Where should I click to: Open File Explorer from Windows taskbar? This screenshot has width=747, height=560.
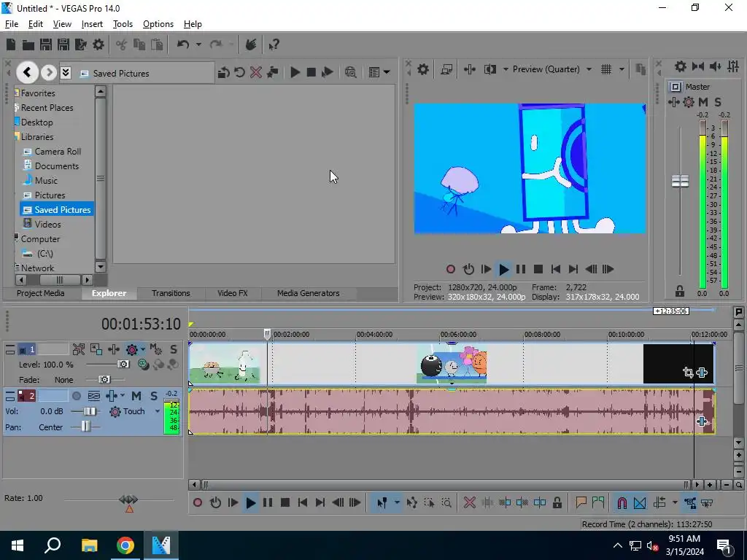point(89,545)
